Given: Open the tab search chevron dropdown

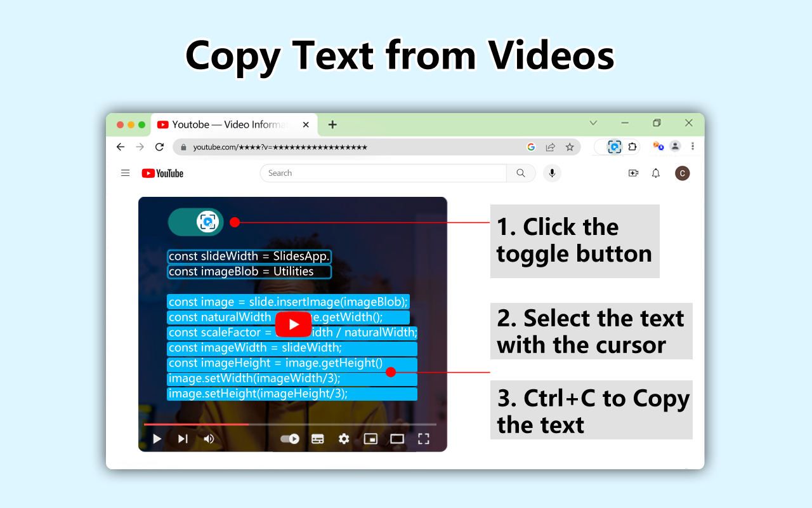Looking at the screenshot, I should pyautogui.click(x=593, y=123).
